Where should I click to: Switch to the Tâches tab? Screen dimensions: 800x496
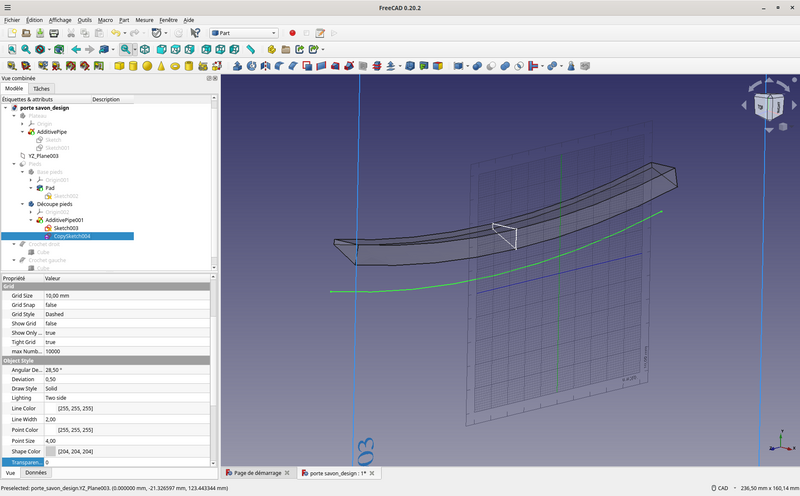point(41,88)
